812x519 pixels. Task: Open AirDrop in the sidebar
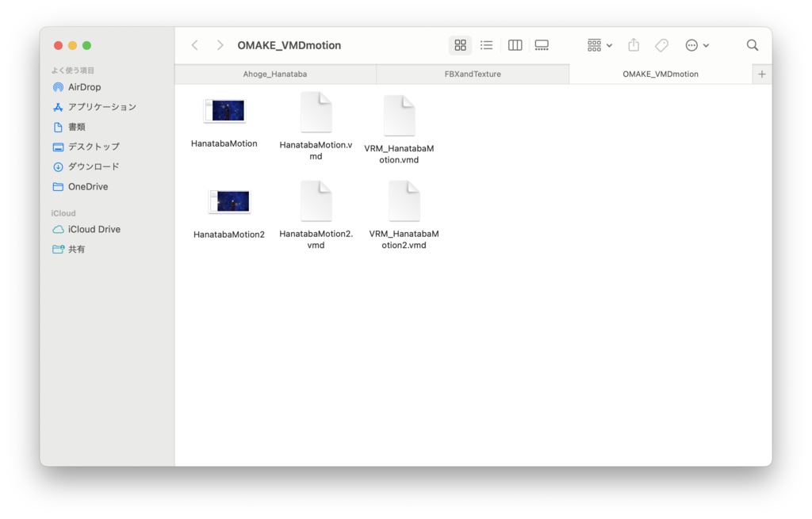[x=84, y=87]
